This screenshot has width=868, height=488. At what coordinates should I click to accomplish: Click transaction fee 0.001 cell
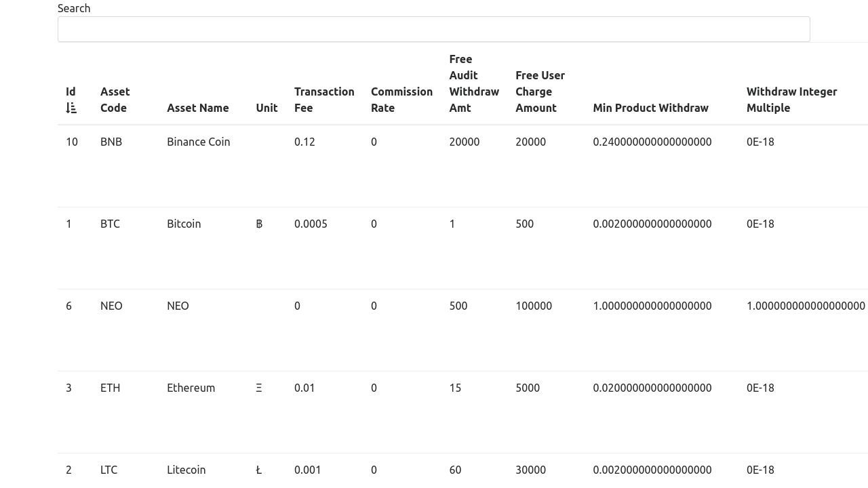[x=308, y=470]
